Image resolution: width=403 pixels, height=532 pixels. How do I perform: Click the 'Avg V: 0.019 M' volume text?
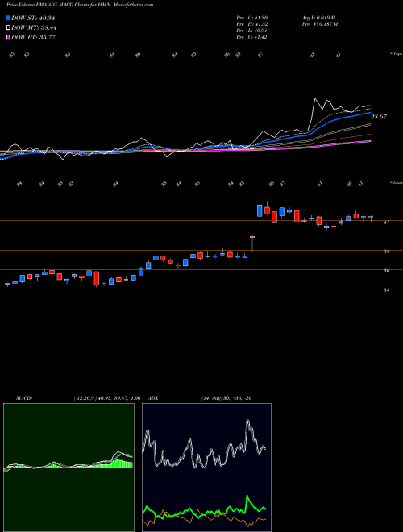pyautogui.click(x=318, y=17)
